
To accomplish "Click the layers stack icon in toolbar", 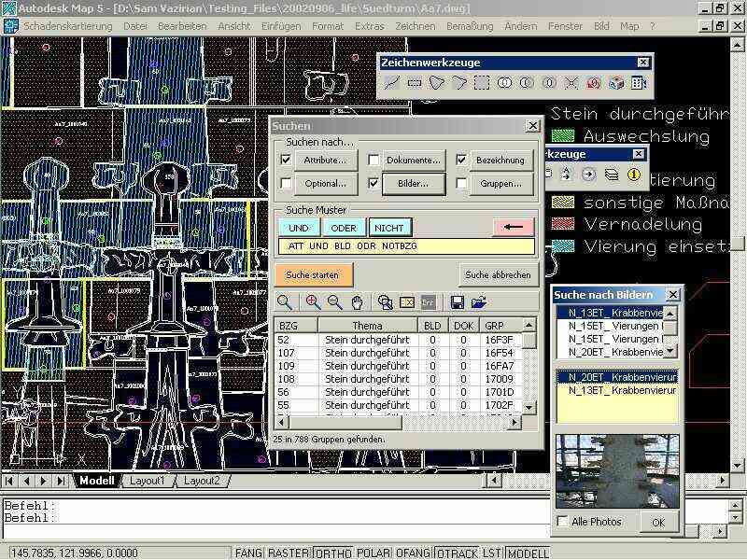I will 611,175.
